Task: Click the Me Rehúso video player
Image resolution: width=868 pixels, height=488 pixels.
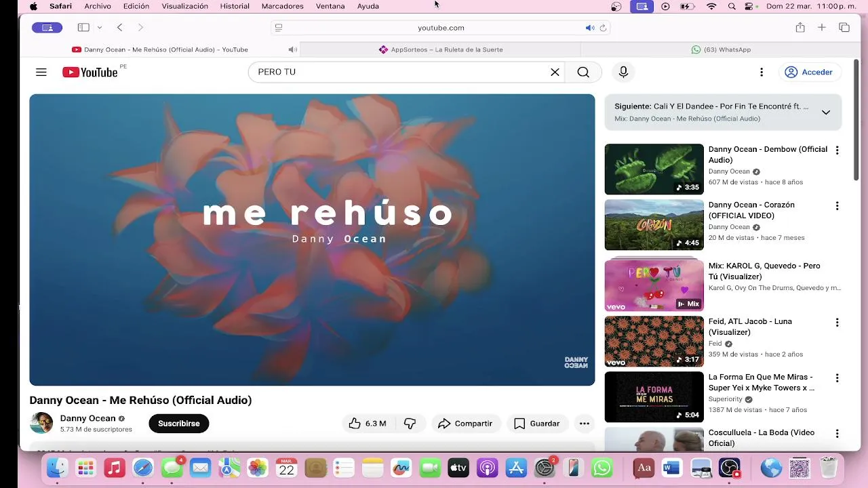Action: [312, 240]
